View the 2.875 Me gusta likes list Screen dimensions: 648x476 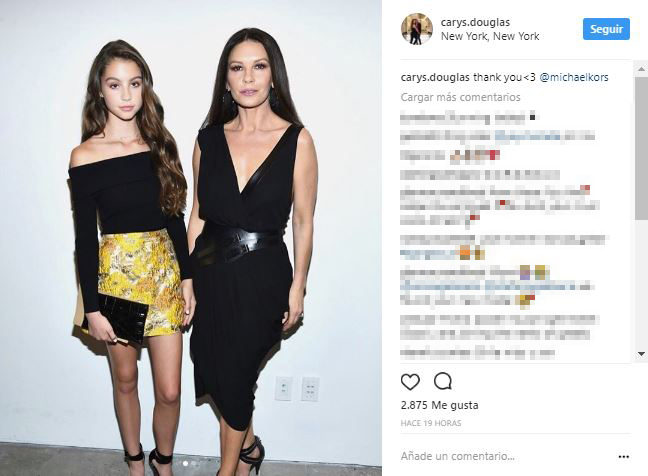pyautogui.click(x=439, y=405)
